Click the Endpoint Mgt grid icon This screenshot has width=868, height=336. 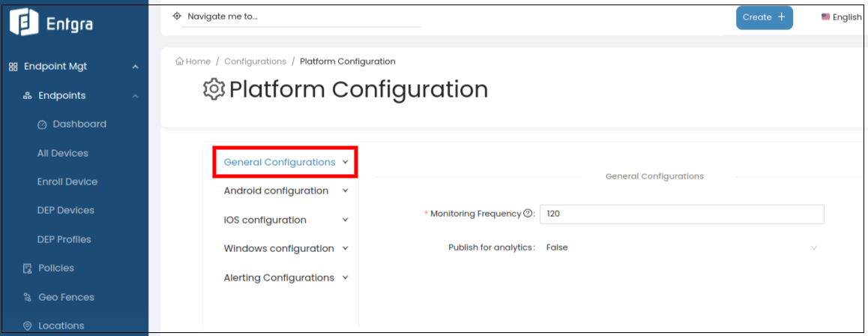13,67
